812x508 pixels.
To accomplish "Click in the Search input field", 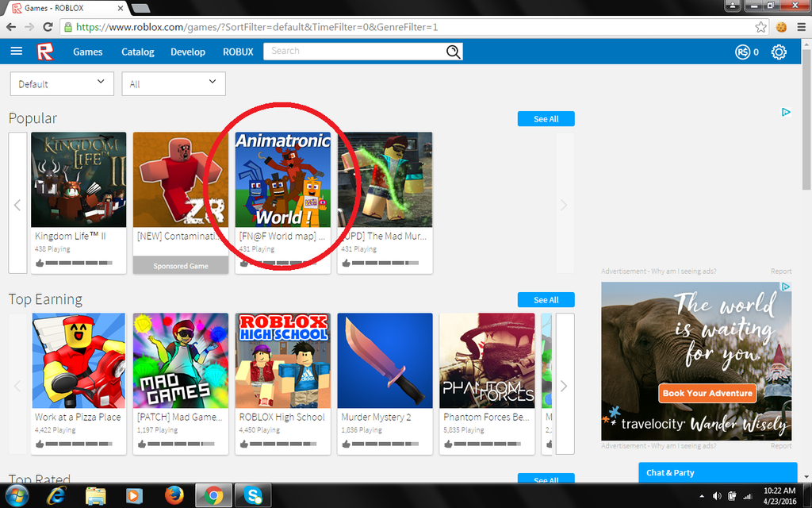I will click(354, 52).
